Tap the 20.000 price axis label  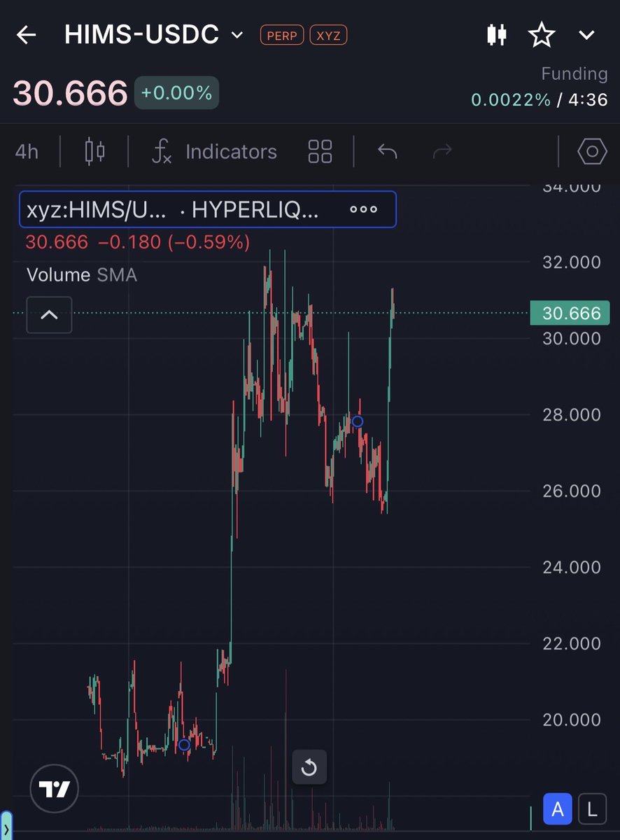pos(572,720)
